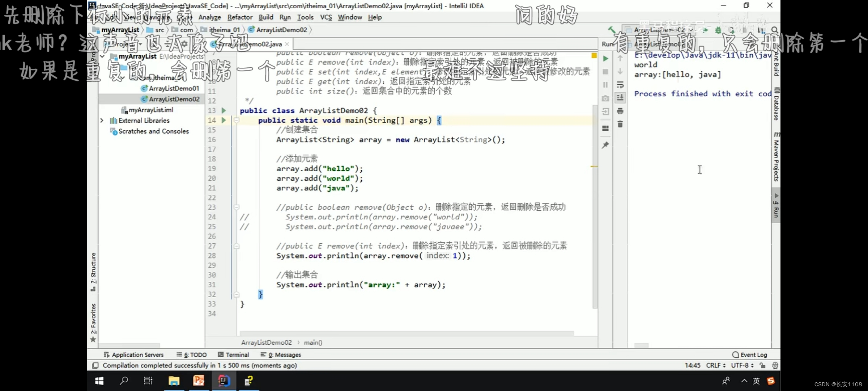This screenshot has height=391, width=868.
Task: Toggle scroll to end in Run console
Action: pos(620,97)
